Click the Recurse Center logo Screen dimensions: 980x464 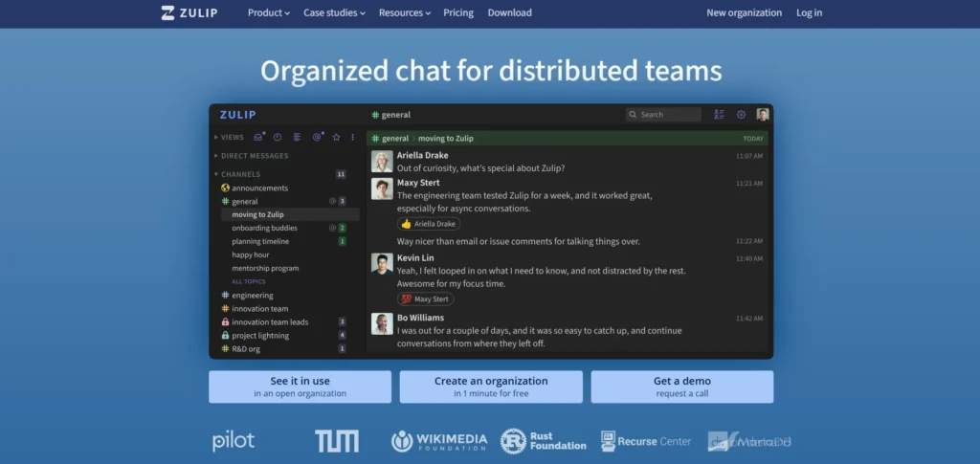tap(646, 441)
